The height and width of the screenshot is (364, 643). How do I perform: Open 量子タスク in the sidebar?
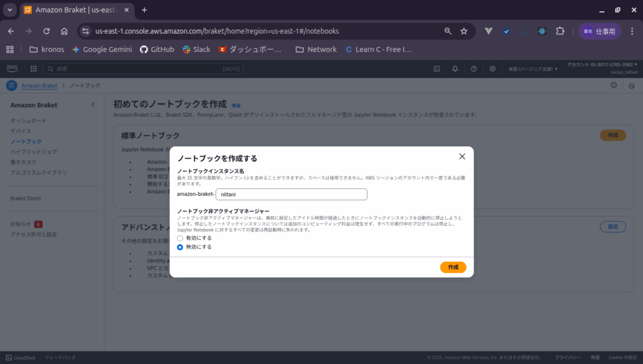[x=23, y=163]
